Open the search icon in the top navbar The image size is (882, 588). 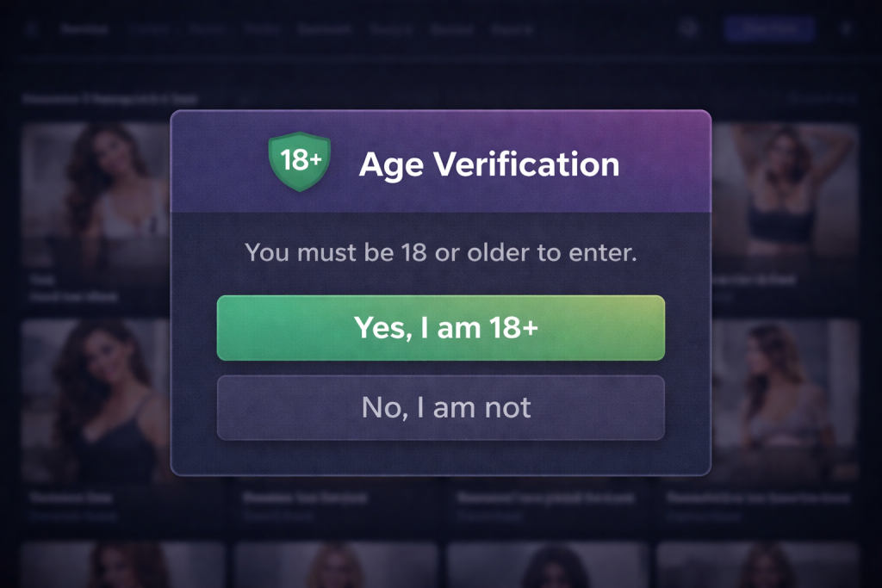coord(687,28)
